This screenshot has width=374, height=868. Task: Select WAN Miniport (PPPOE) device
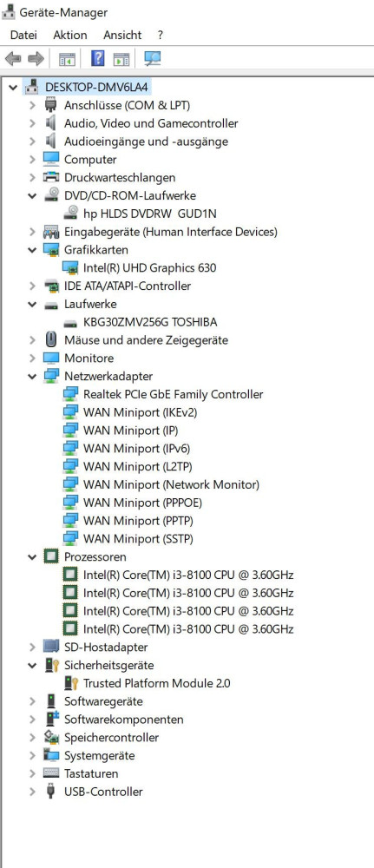[142, 503]
